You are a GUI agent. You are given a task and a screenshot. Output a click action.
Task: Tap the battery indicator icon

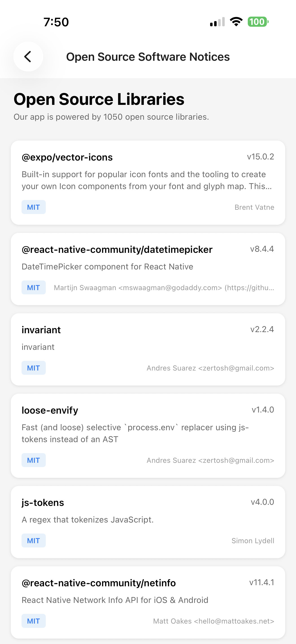tap(258, 22)
